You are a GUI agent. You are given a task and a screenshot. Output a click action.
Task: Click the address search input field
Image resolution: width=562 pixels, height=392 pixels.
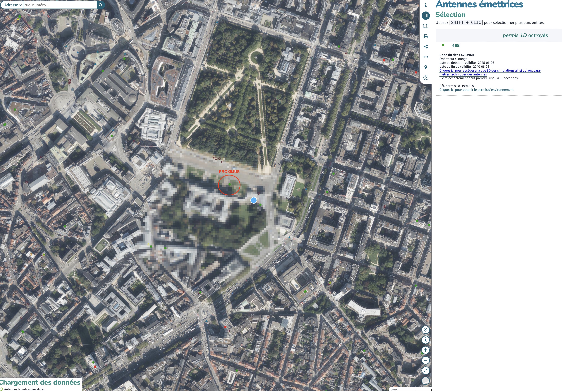[60, 5]
